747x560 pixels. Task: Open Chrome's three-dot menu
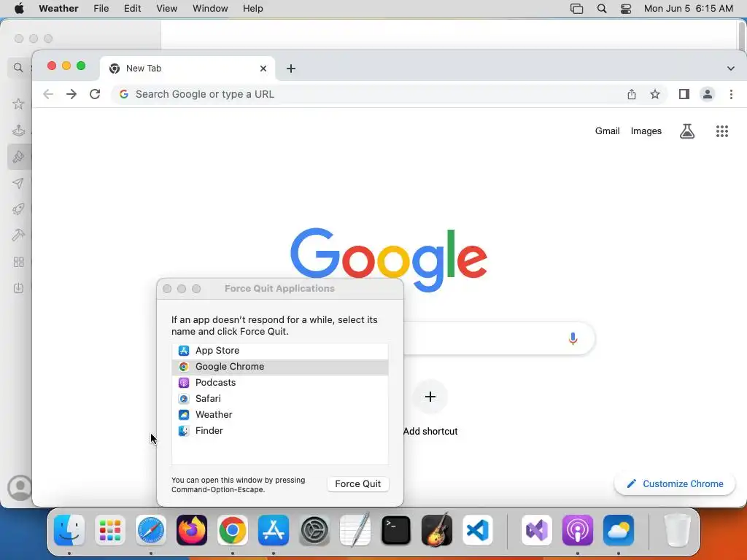click(x=731, y=94)
